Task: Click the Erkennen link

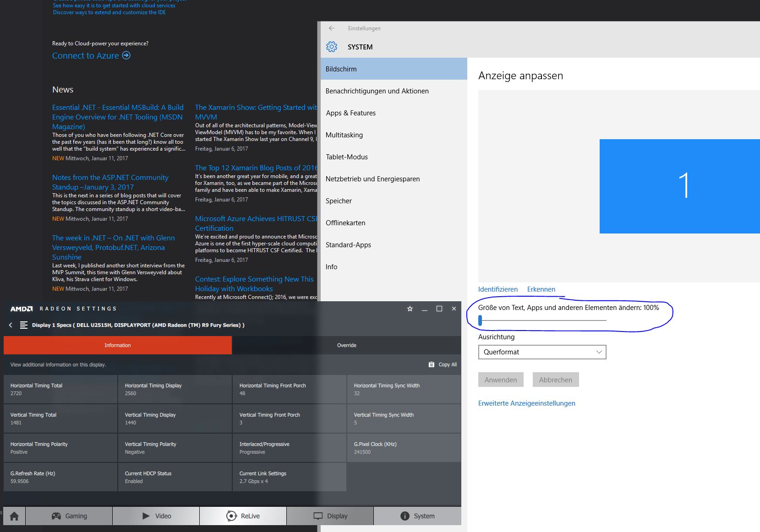Action: [541, 289]
